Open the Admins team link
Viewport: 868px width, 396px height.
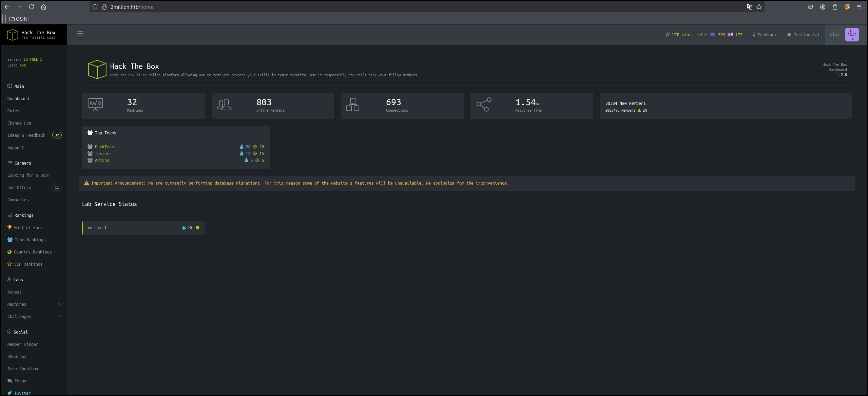pyautogui.click(x=102, y=160)
